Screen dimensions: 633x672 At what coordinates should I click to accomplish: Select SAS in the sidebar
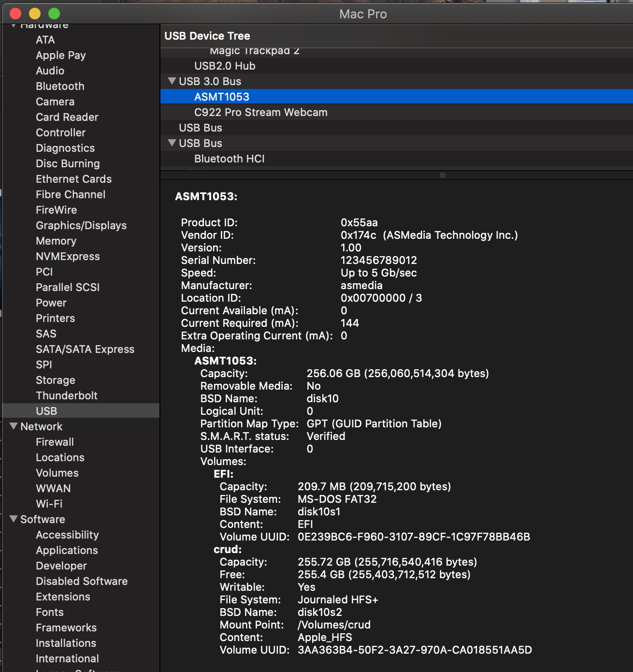[x=46, y=334]
